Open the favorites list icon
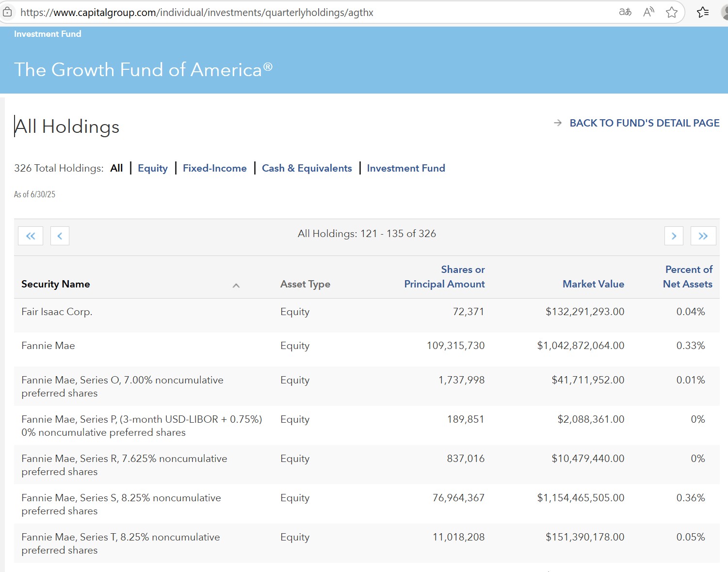Screen dimensions: 728x572 [x=702, y=12]
